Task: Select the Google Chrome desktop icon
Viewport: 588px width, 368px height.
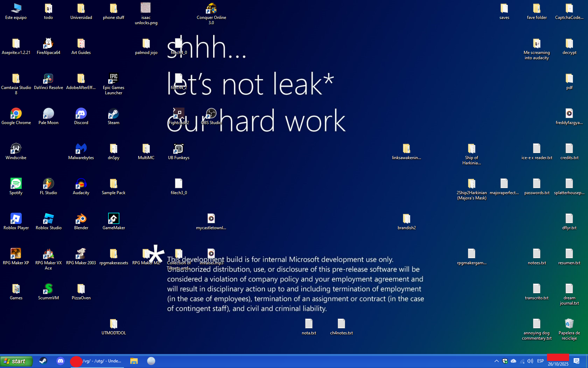Action: pyautogui.click(x=16, y=116)
